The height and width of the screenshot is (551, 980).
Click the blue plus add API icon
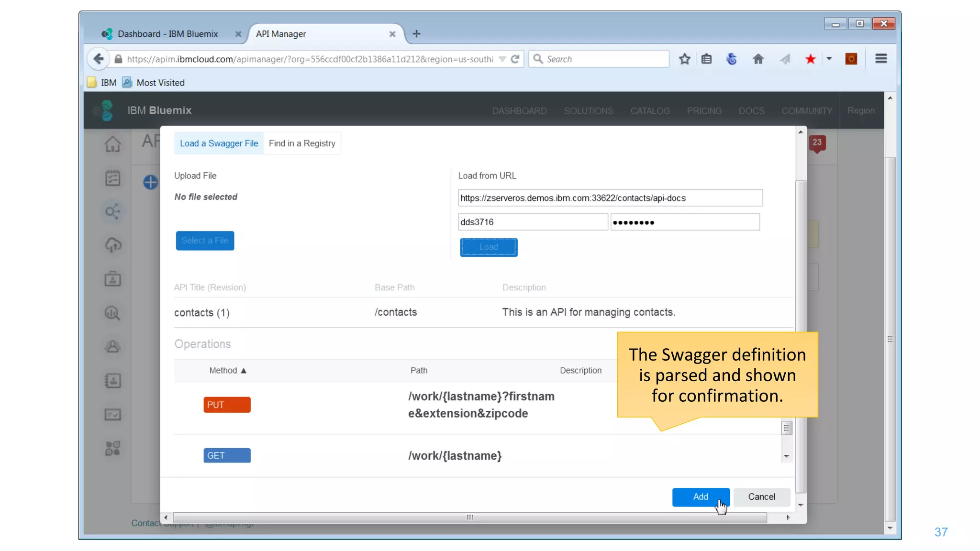(x=150, y=182)
